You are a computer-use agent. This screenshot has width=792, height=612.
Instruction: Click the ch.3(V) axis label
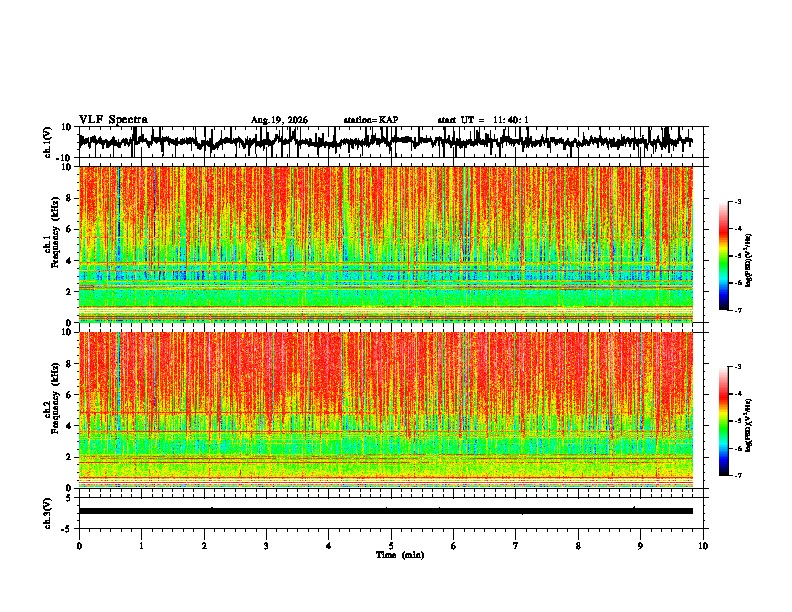[48, 513]
